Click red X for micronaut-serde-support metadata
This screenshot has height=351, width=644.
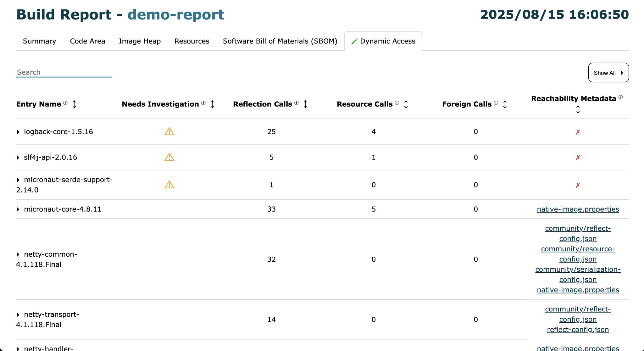pos(578,185)
